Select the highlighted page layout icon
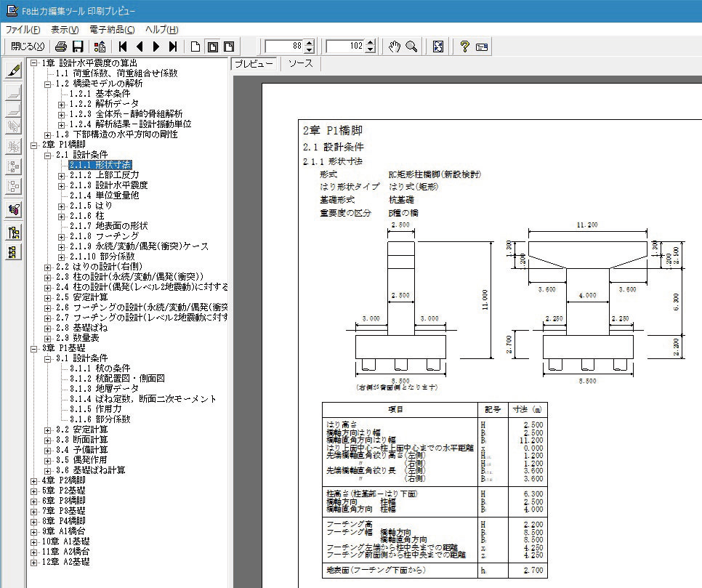This screenshot has width=702, height=588. coord(212,47)
